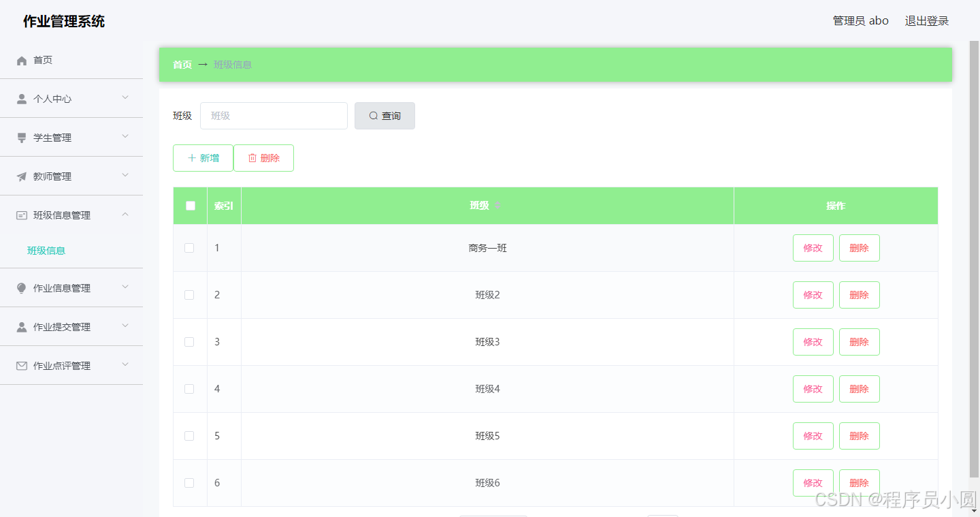Click the 班级 search input field

pos(274,116)
